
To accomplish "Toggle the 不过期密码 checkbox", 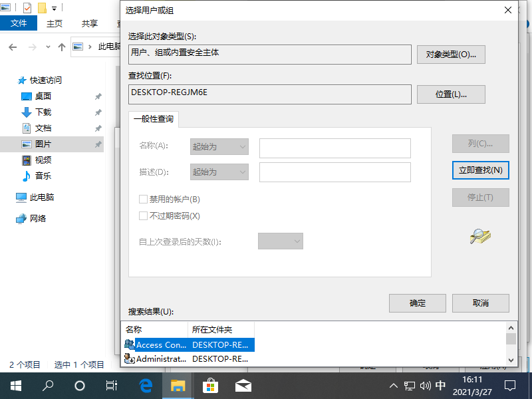I will (x=143, y=215).
